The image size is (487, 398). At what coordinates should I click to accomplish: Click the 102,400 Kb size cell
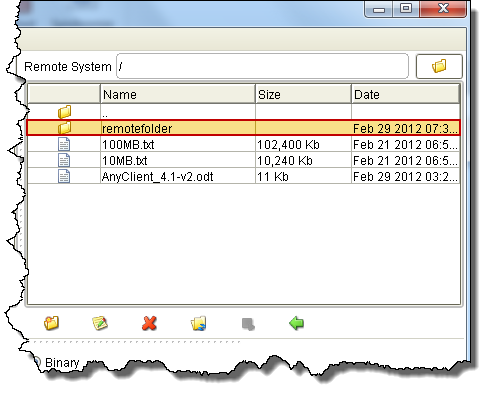pos(303,144)
